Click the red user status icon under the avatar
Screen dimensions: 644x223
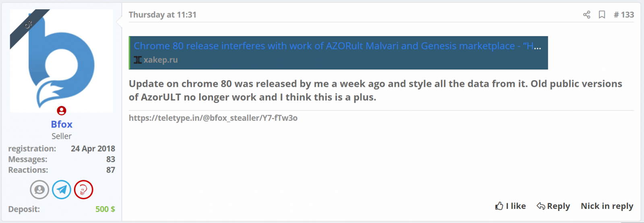click(62, 110)
